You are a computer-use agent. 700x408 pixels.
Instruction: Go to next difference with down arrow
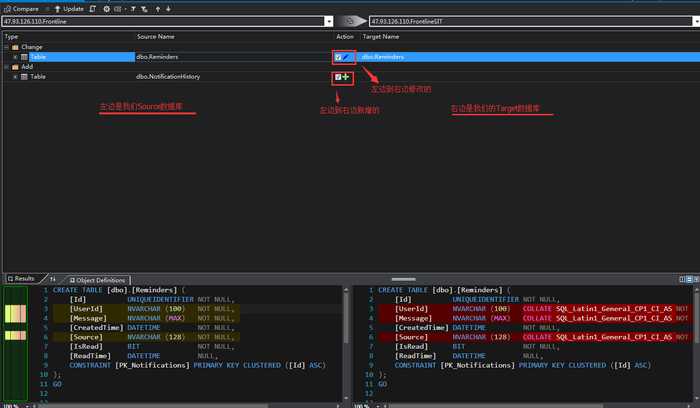point(168,8)
